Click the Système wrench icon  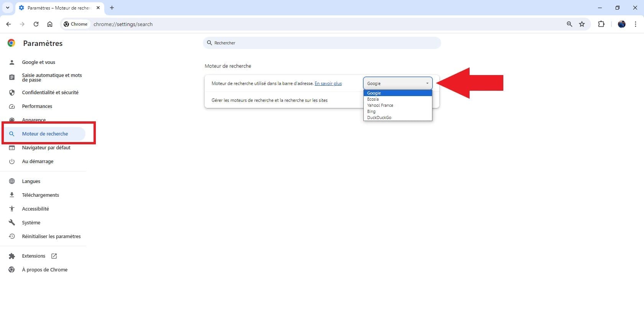12,222
